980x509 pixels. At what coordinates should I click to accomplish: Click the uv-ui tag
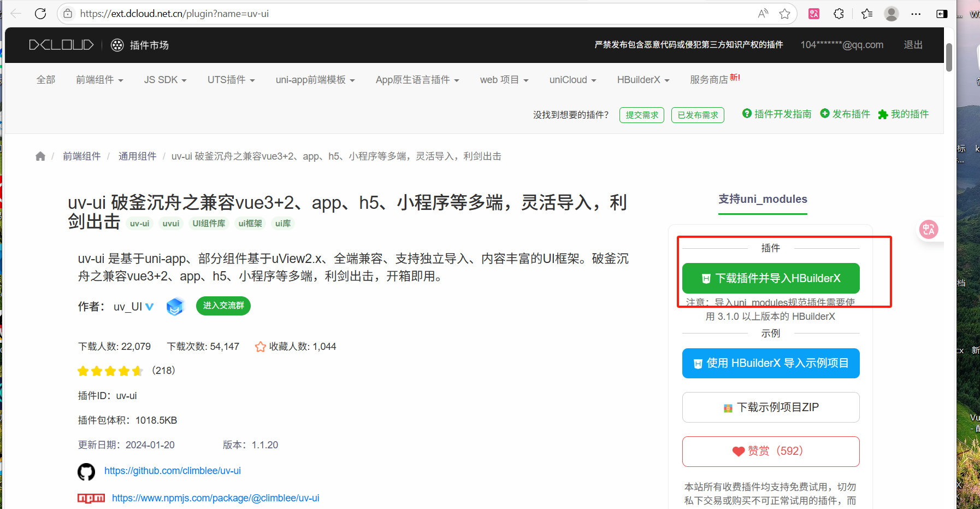pyautogui.click(x=139, y=223)
